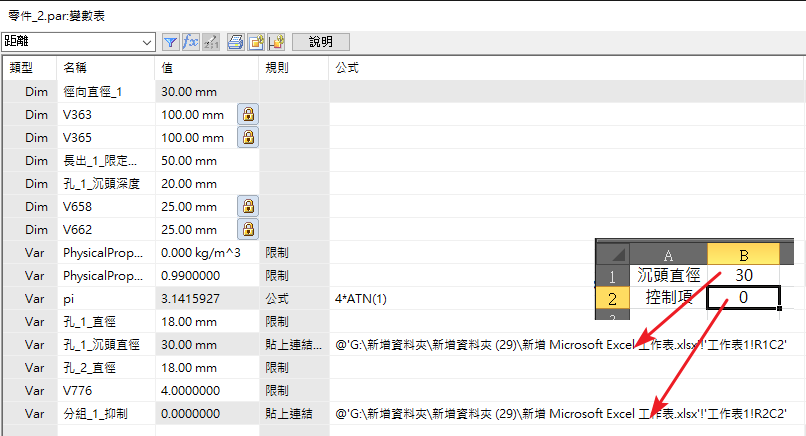Image resolution: width=806 pixels, height=436 pixels.
Task: Click the 公式 rule cell of pi
Action: pos(294,299)
